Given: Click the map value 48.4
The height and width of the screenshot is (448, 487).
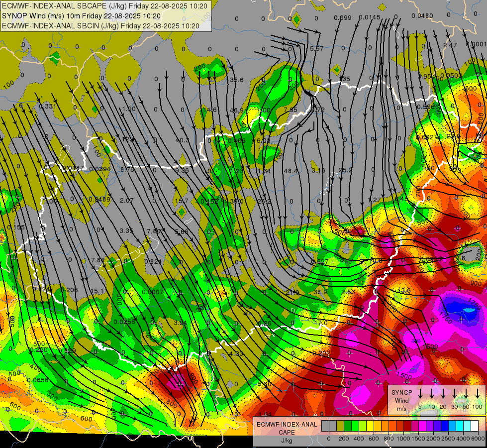Looking at the screenshot, I should coord(291,171).
